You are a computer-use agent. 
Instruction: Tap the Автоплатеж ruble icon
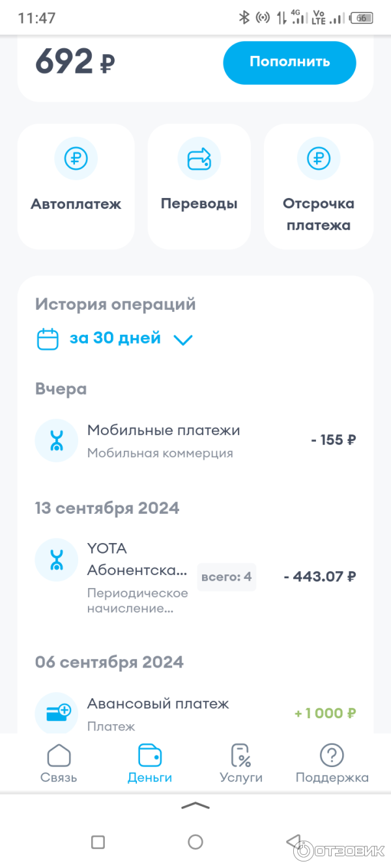pyautogui.click(x=76, y=158)
